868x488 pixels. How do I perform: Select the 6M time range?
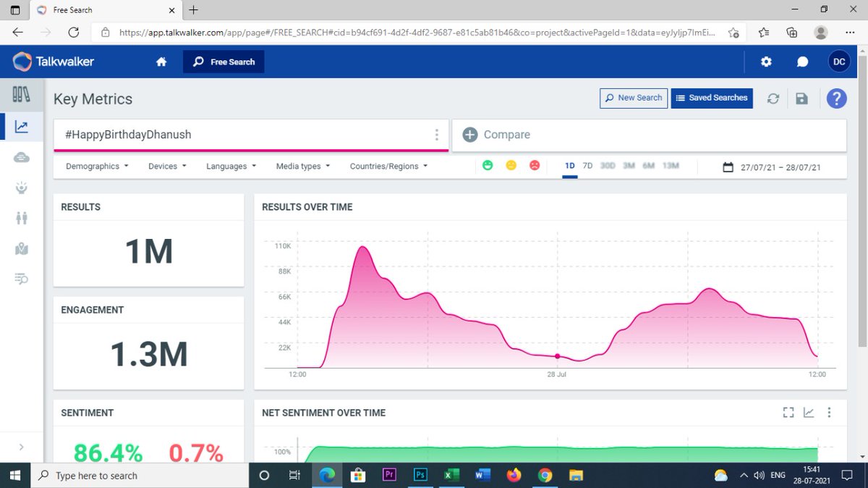[x=649, y=166]
